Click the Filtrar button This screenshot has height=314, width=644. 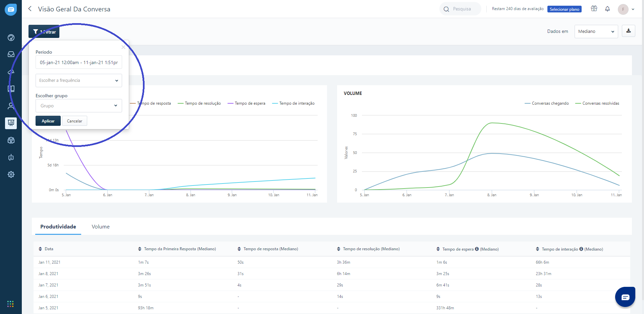pos(44,32)
